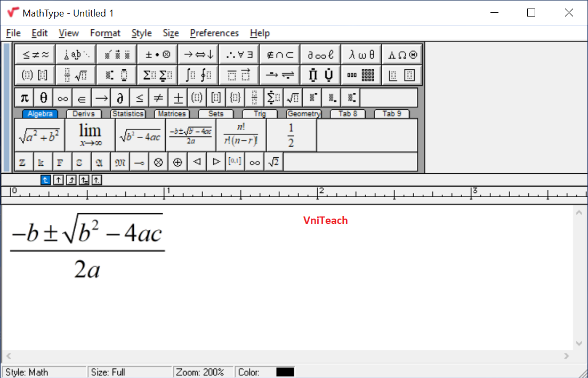This screenshot has height=378, width=588.
Task: Open the integral templates palette
Action: (x=198, y=75)
